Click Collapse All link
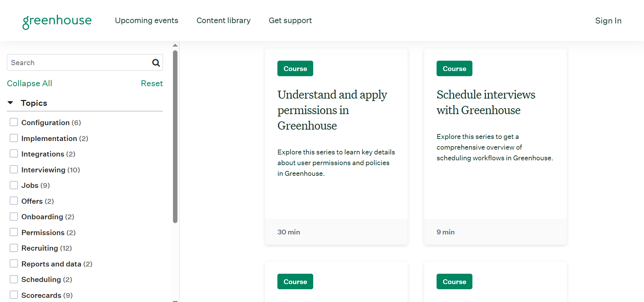The width and height of the screenshot is (644, 302). (x=30, y=83)
